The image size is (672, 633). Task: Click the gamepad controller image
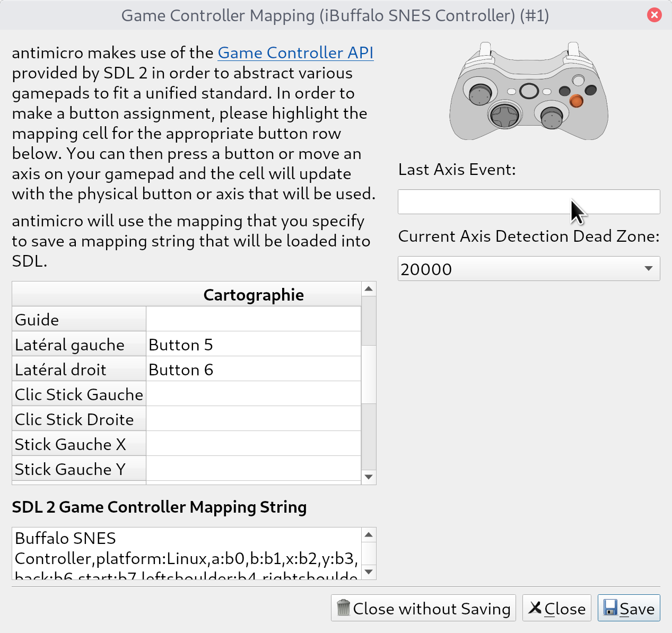coord(529,92)
